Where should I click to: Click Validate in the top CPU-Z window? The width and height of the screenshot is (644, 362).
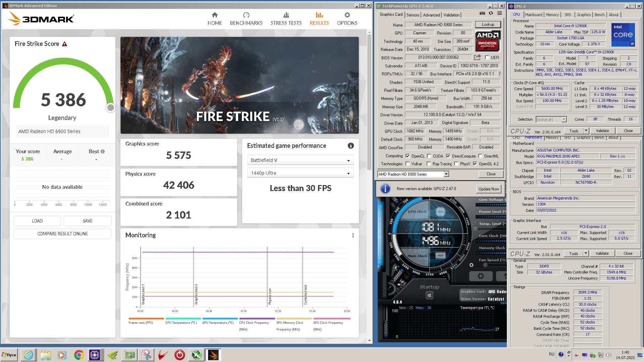[602, 131]
